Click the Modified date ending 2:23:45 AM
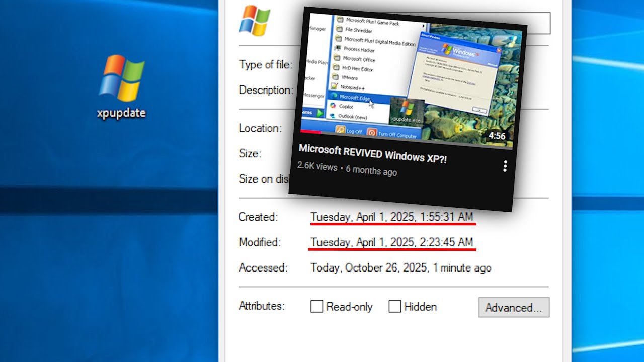 [x=392, y=242]
